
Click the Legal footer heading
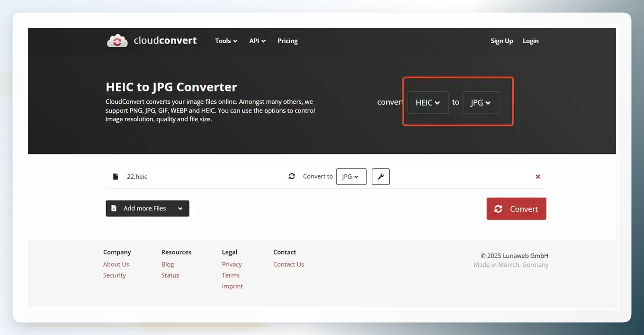pos(230,252)
